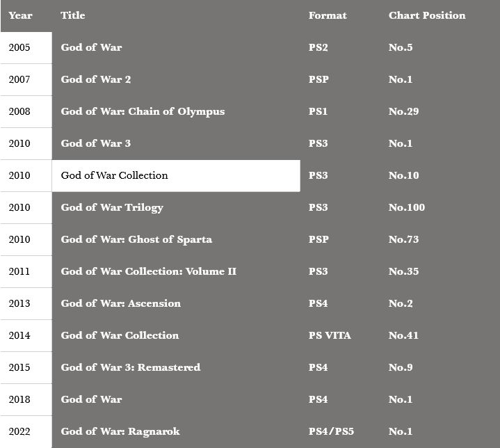Select the Format column header
This screenshot has height=448, width=500.
[328, 15]
